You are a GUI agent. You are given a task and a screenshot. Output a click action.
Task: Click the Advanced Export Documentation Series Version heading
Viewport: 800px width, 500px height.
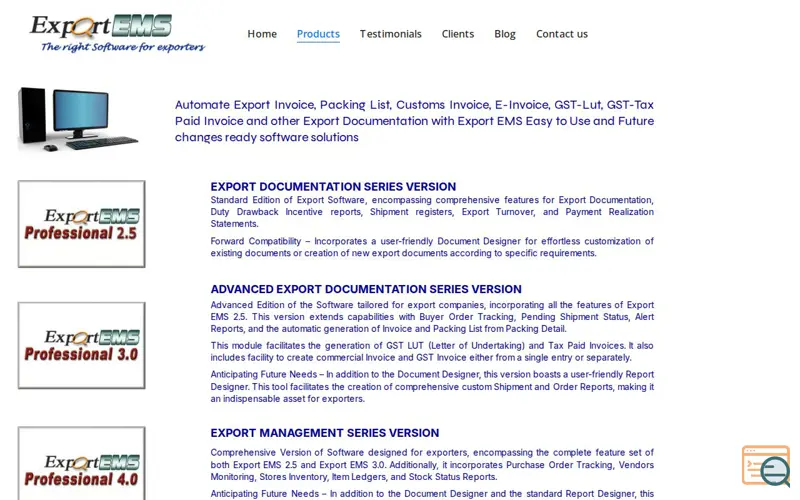click(366, 289)
